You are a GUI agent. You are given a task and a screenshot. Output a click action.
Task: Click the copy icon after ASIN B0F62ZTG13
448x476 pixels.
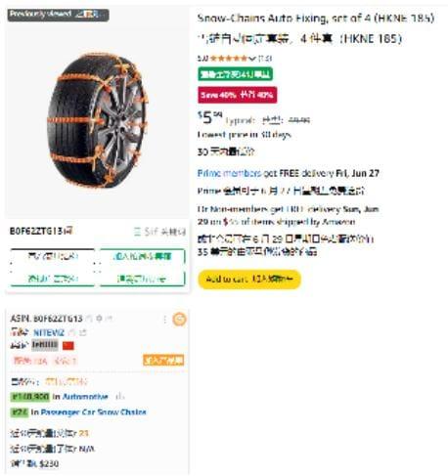coord(89,318)
